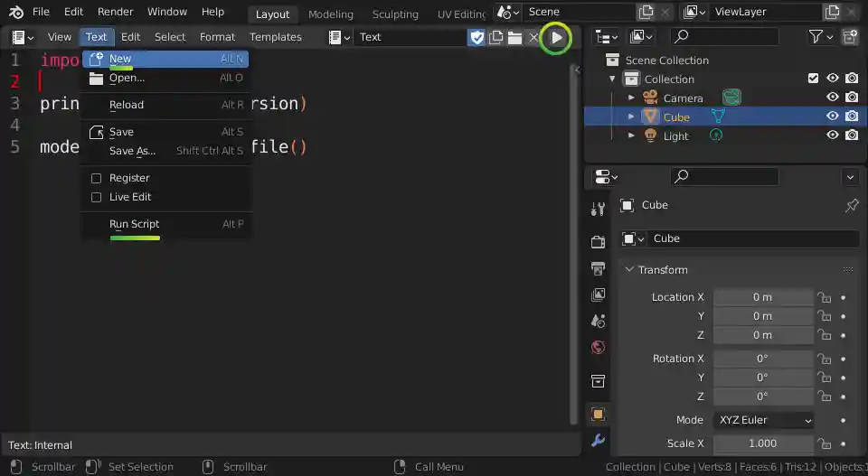Open the outliner filter dropdown
Screen dimensions: 868x476
click(820, 37)
